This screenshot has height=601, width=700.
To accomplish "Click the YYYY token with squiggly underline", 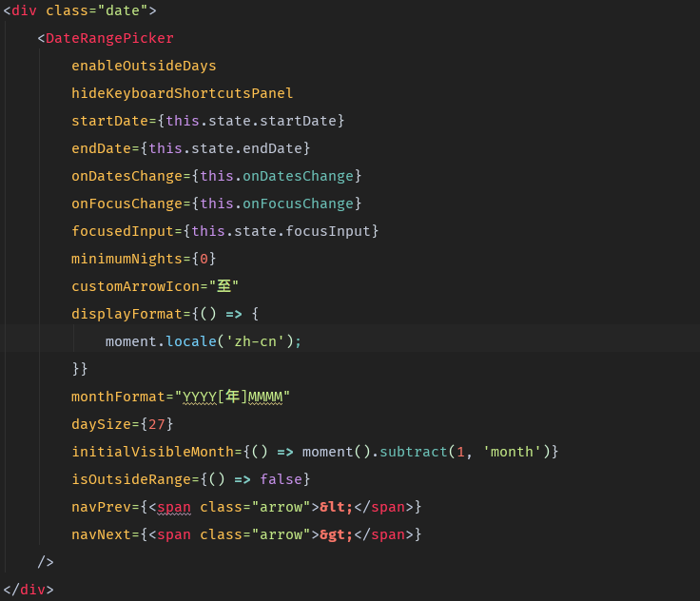I will pyautogui.click(x=200, y=397).
